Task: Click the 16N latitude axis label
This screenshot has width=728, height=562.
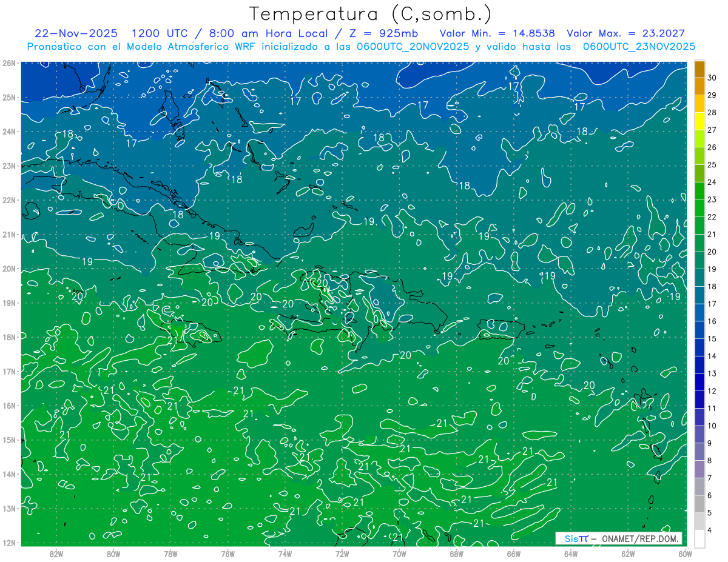Action: tap(8, 406)
